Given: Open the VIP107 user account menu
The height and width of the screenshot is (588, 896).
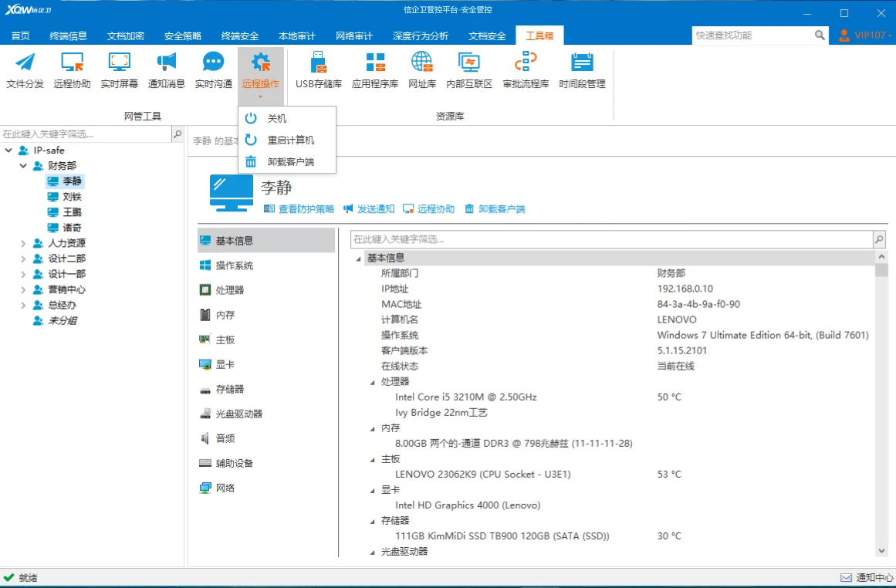Looking at the screenshot, I should (x=865, y=35).
